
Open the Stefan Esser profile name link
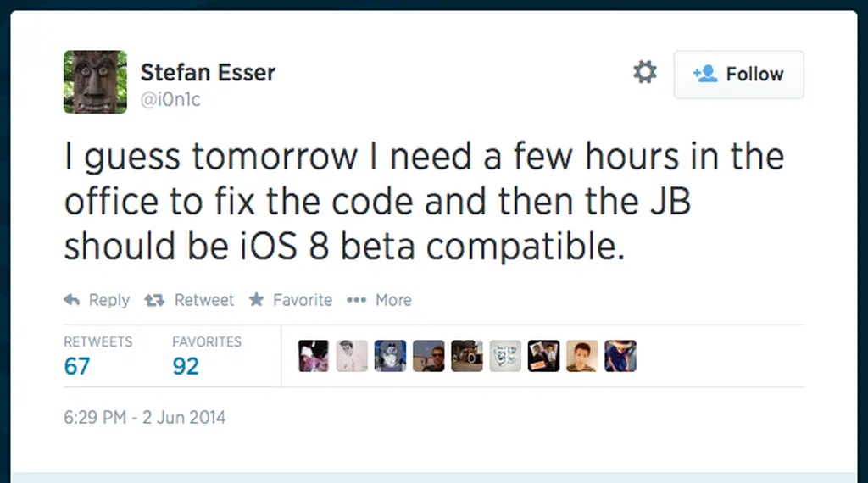208,73
